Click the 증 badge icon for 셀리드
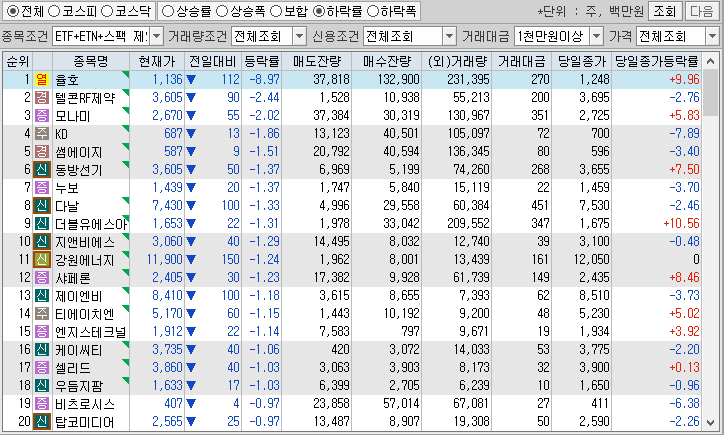This screenshot has height=435, width=724. pos(42,368)
